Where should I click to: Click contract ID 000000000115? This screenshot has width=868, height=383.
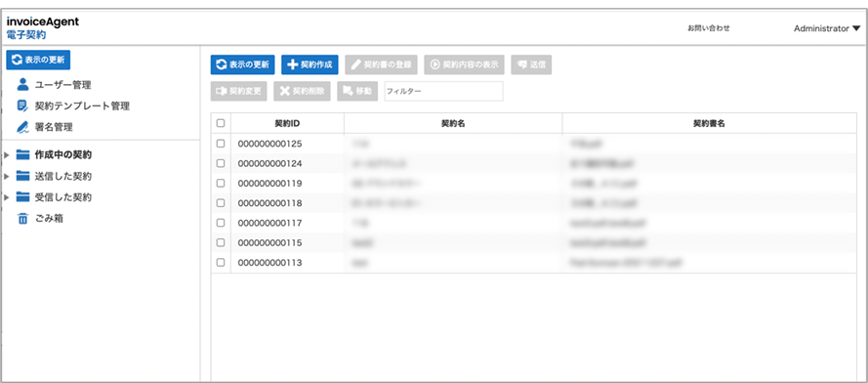270,242
